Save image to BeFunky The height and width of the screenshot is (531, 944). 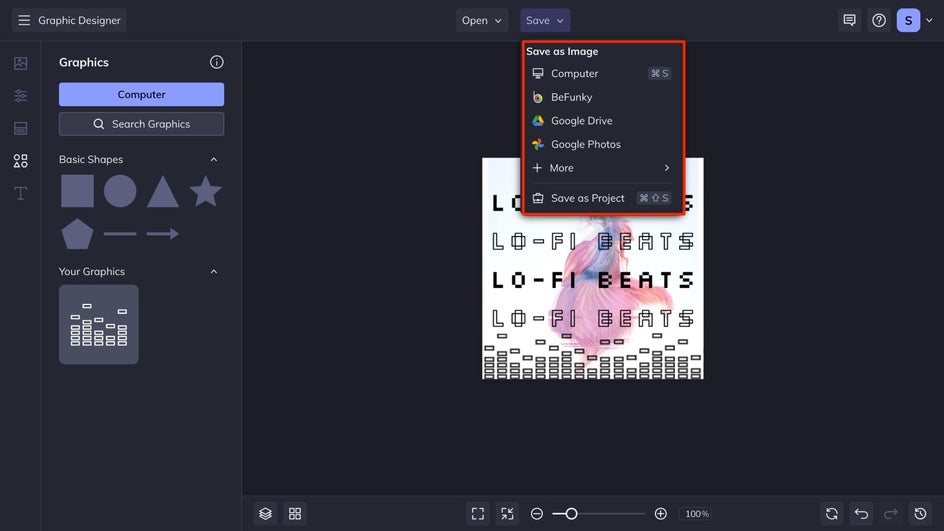[x=602, y=97]
